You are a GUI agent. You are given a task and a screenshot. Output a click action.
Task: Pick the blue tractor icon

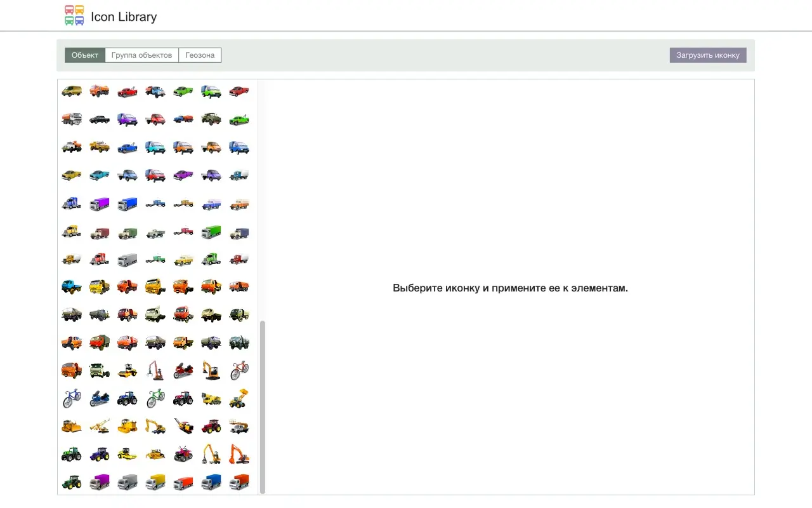[128, 398]
